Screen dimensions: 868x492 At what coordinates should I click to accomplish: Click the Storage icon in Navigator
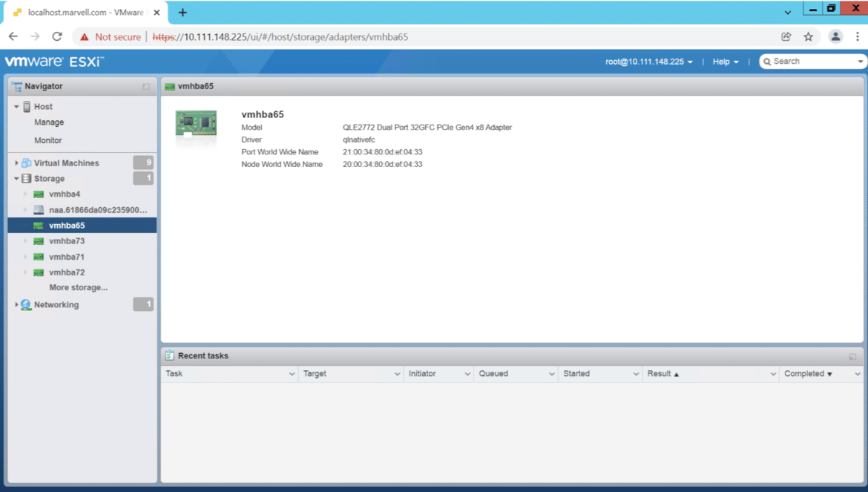pos(26,179)
